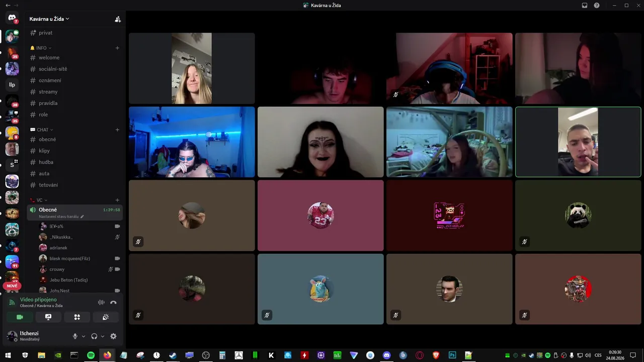This screenshot has height=362, width=644.
Task: Open OBS Studio from the taskbar
Action: click(x=206, y=355)
